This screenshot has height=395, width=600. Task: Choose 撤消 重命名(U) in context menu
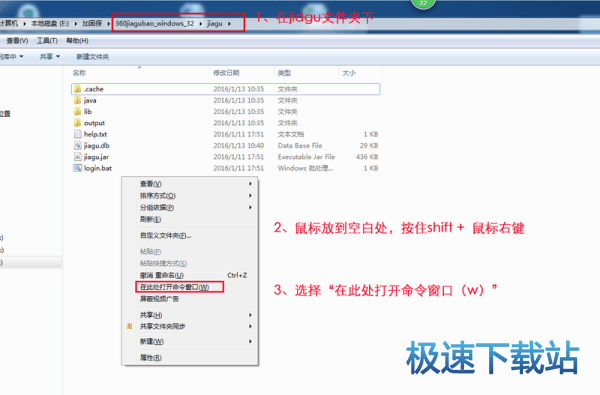pos(162,275)
